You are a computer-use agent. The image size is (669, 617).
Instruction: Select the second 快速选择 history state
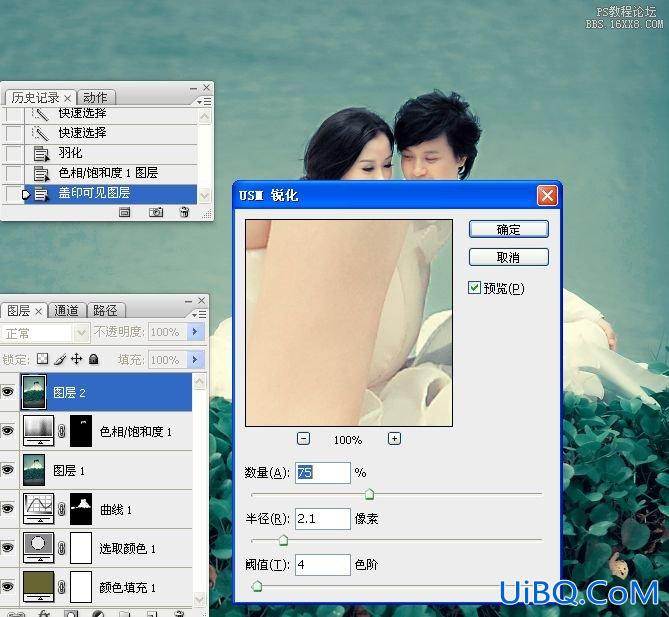111,133
